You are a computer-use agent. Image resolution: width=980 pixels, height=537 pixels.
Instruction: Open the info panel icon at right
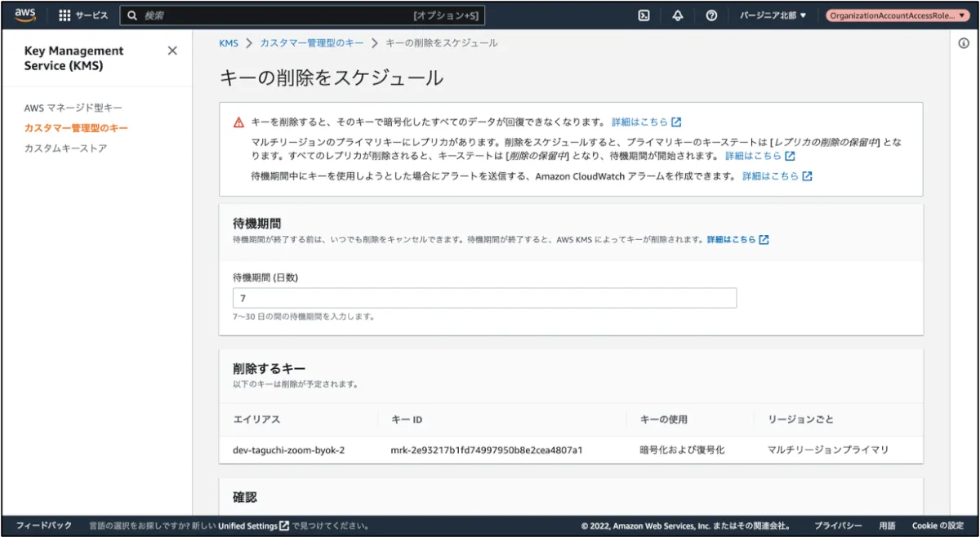pos(964,44)
